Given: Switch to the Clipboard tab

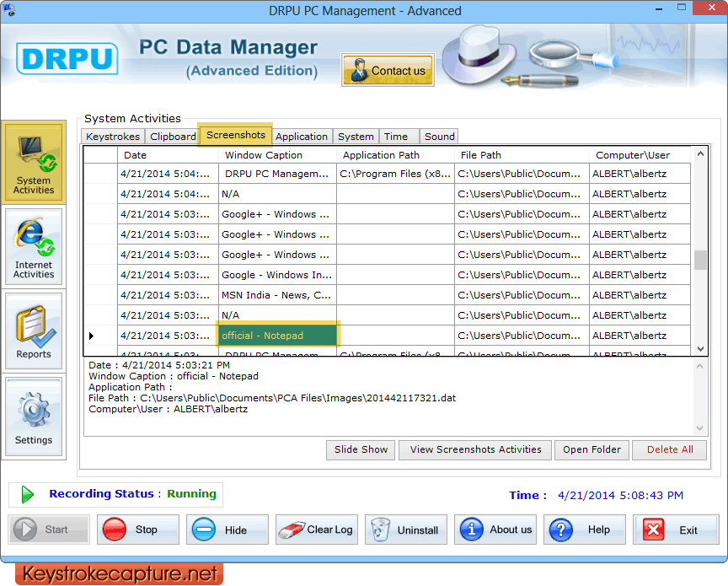Looking at the screenshot, I should coord(173,137).
